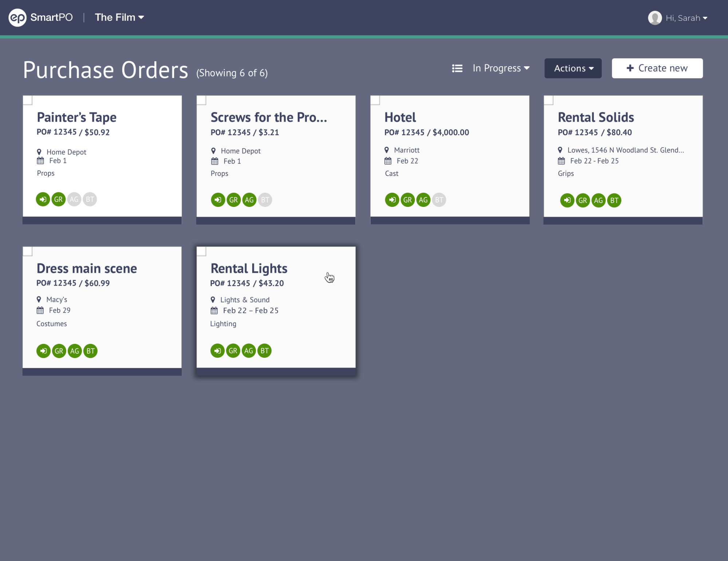Click 'PO# 12345 / $43.20' on Rental Lights card
Image resolution: width=728 pixels, height=561 pixels.
click(x=247, y=283)
